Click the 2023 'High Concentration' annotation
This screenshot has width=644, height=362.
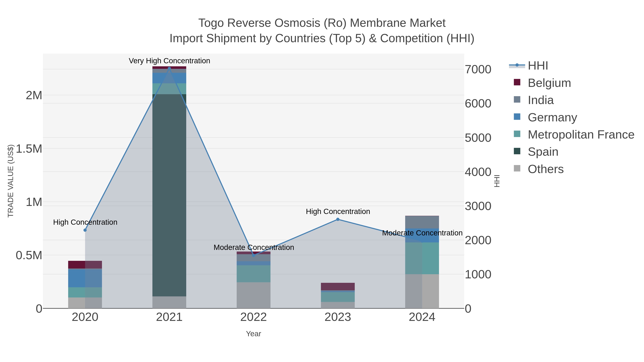tap(338, 211)
